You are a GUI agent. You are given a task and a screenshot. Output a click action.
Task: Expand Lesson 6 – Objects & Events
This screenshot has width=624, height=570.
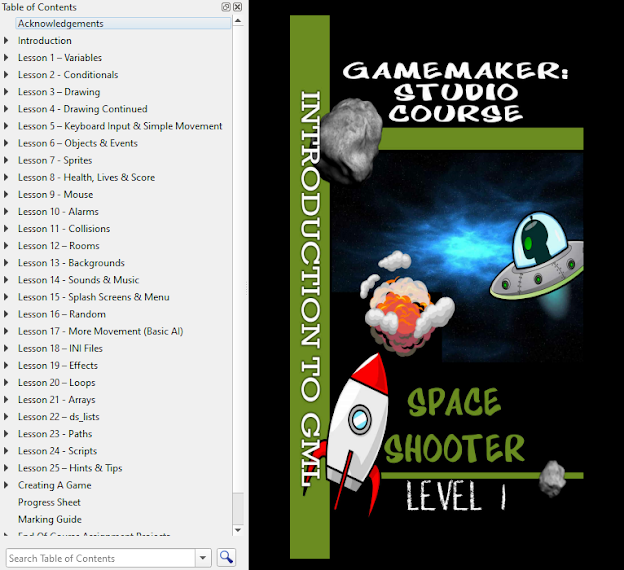6,143
